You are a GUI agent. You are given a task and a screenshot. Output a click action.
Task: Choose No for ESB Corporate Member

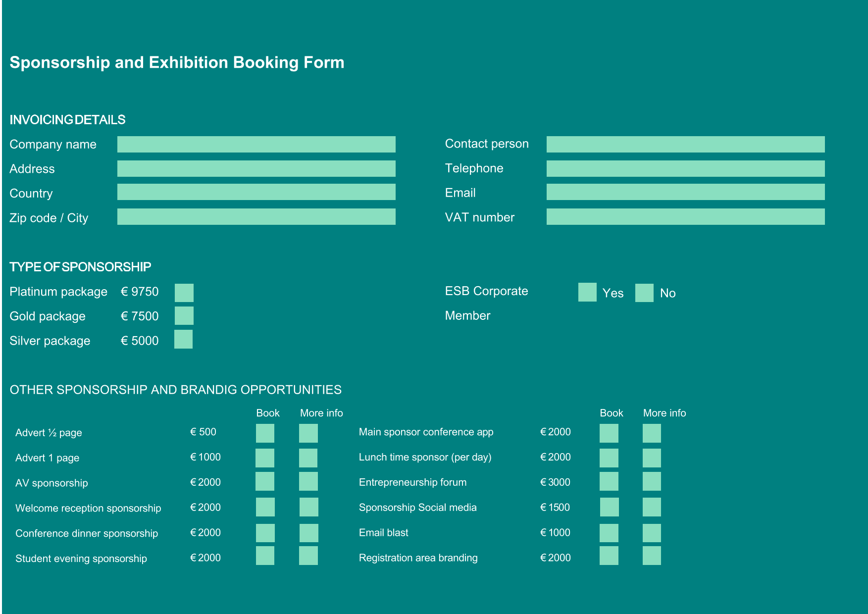(x=644, y=293)
